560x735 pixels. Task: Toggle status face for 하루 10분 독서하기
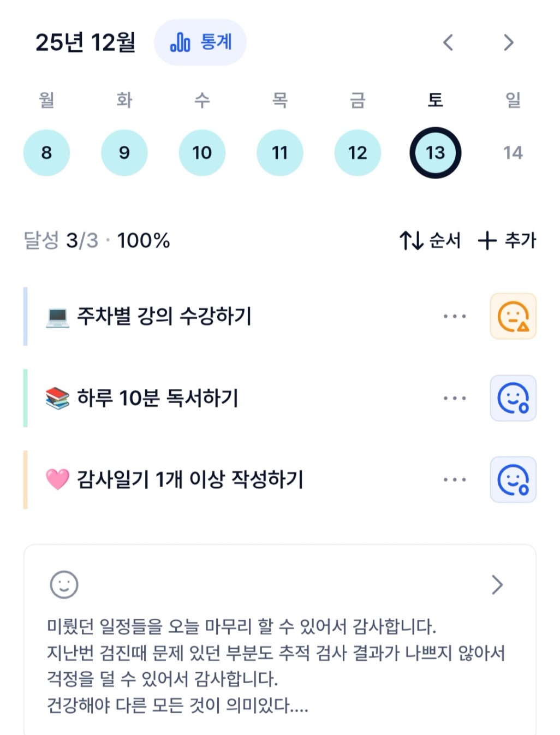(513, 398)
